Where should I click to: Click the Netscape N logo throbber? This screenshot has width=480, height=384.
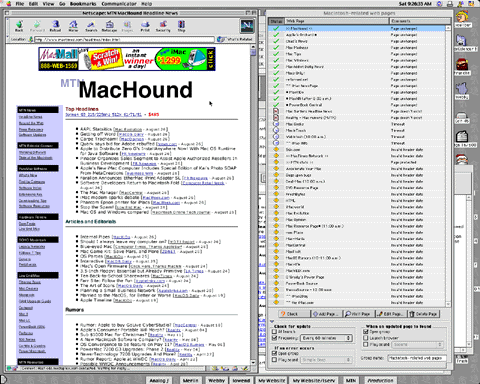(247, 26)
